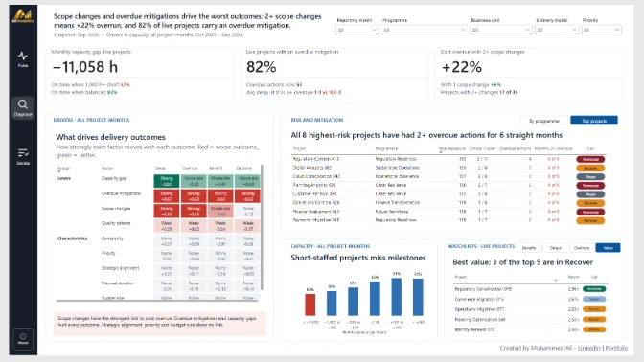Open the Portfolio link
644x362 pixels.
(616, 348)
